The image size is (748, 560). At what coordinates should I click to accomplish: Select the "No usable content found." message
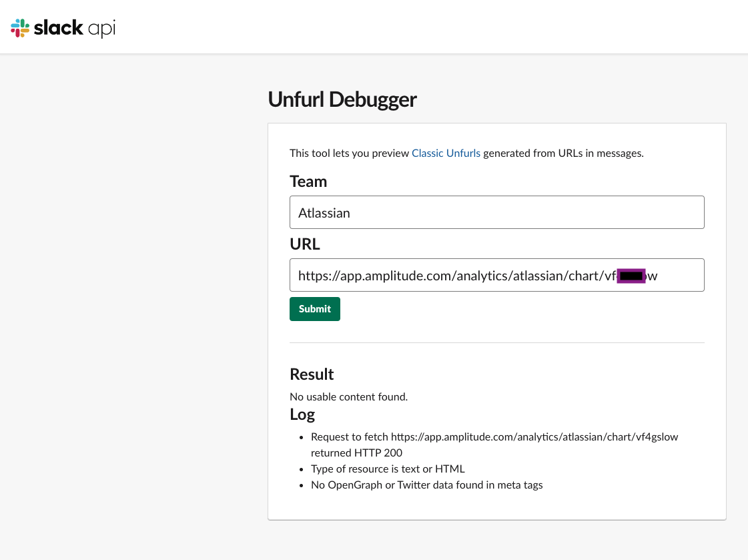[348, 396]
